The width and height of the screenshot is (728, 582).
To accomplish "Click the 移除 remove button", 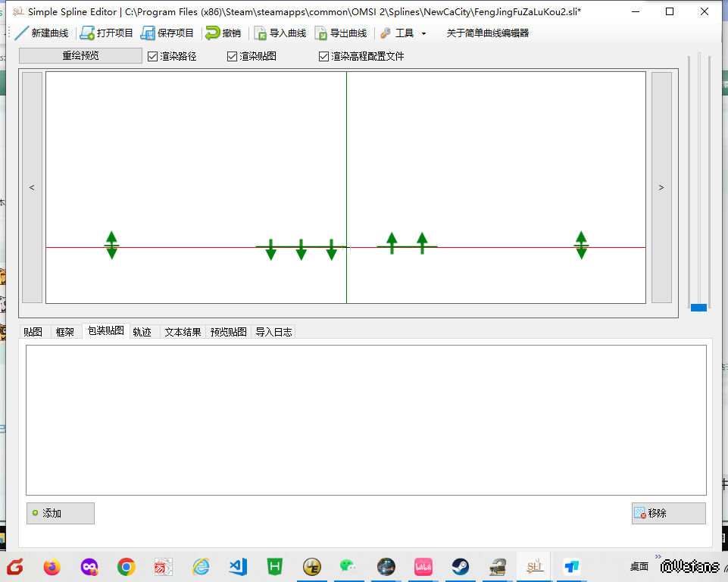I will click(668, 513).
